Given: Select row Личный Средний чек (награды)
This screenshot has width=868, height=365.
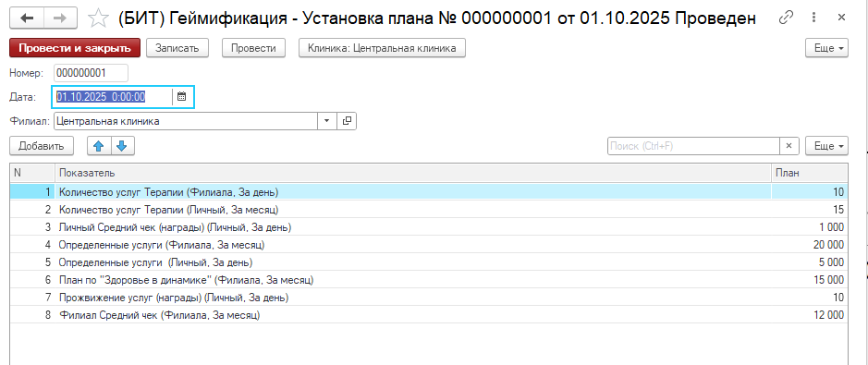Looking at the screenshot, I should click(x=429, y=227).
